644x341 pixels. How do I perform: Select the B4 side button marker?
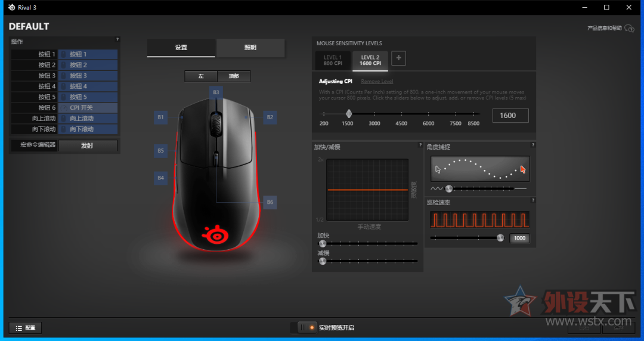pyautogui.click(x=160, y=178)
